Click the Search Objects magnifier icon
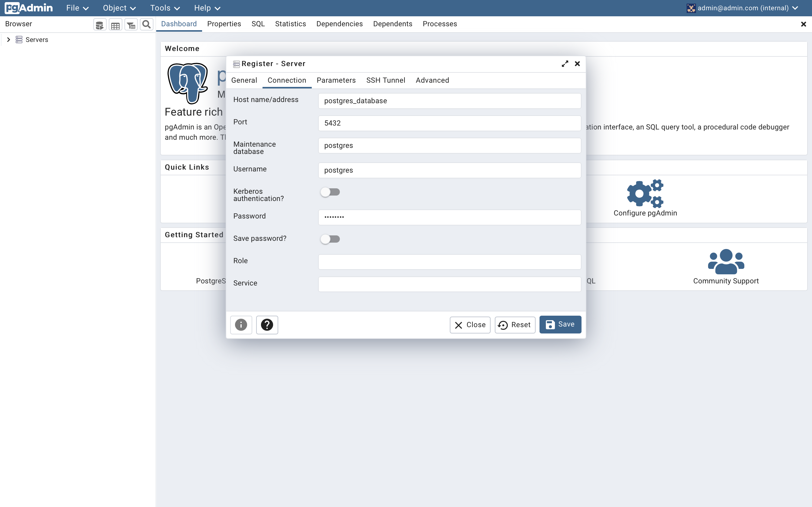 (x=146, y=24)
